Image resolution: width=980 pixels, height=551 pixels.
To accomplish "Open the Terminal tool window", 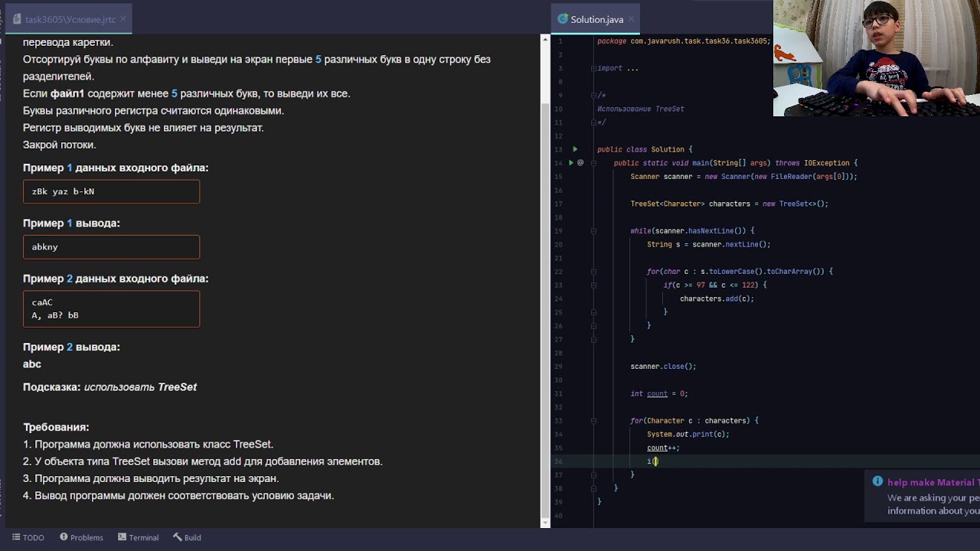I will point(139,537).
